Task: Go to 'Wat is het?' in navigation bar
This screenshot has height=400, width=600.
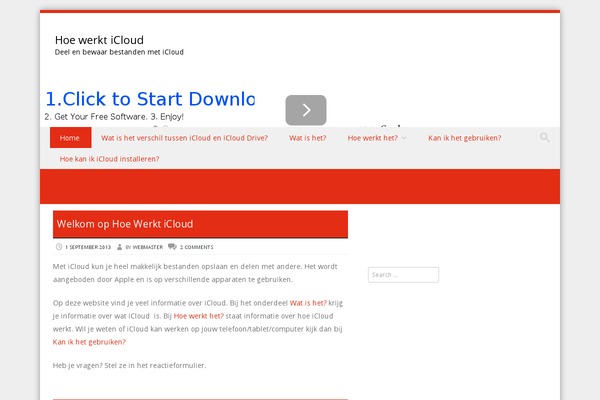Action: coord(308,138)
